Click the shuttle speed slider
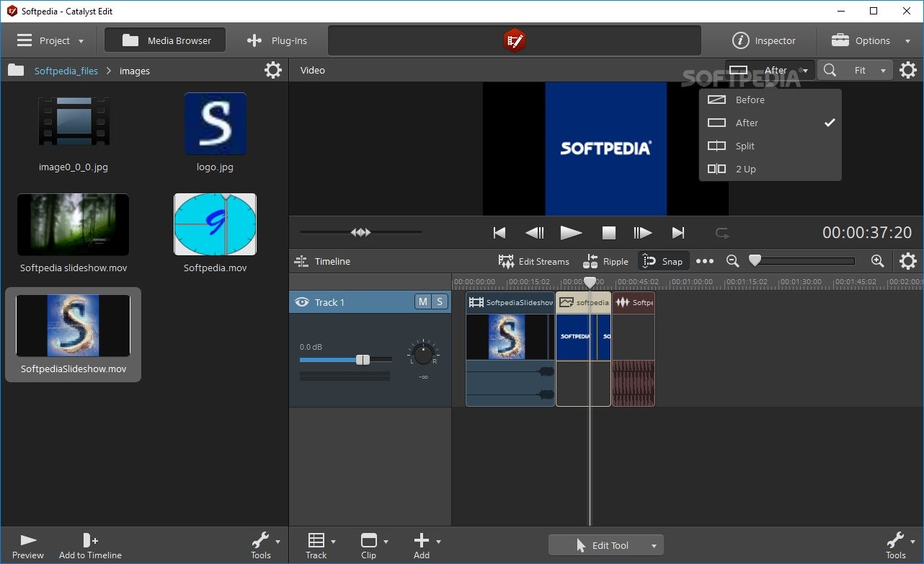 pyautogui.click(x=361, y=232)
